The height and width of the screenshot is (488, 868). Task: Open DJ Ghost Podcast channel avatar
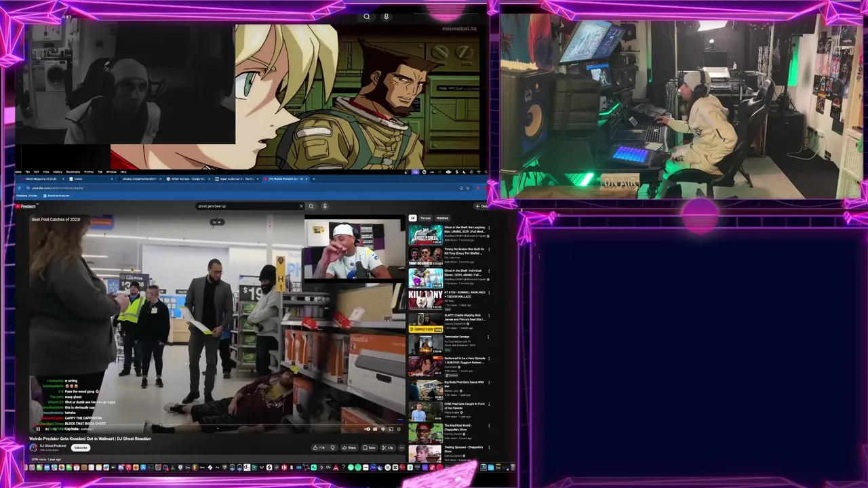[33, 447]
